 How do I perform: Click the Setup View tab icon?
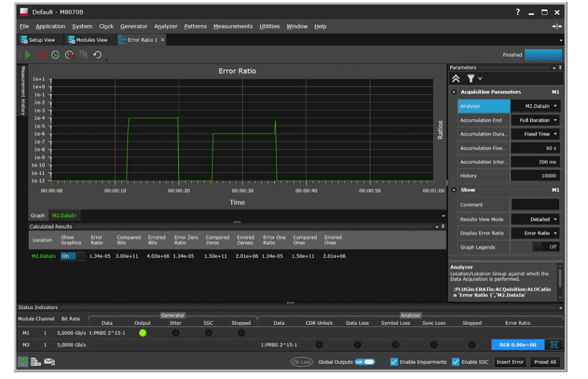(x=24, y=40)
